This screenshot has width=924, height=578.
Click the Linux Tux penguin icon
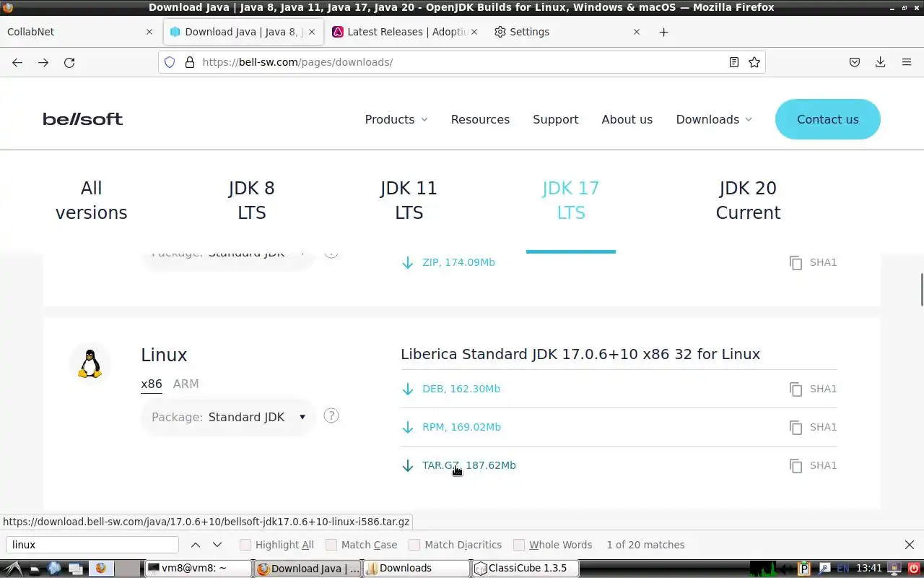pos(90,364)
